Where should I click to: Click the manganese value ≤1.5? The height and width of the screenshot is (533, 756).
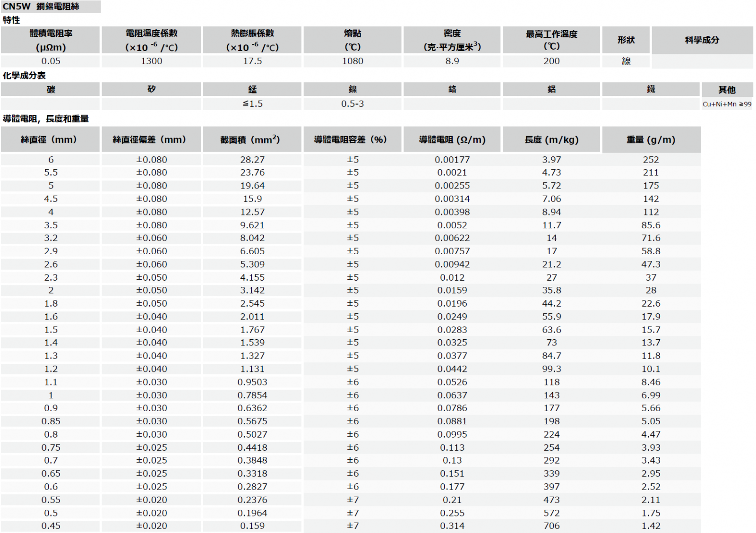click(252, 103)
